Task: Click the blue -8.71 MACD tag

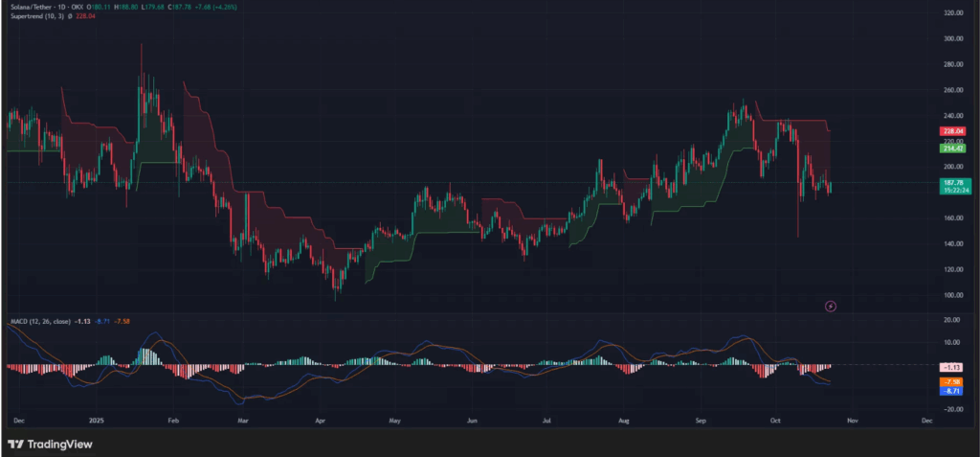Action: (952, 391)
